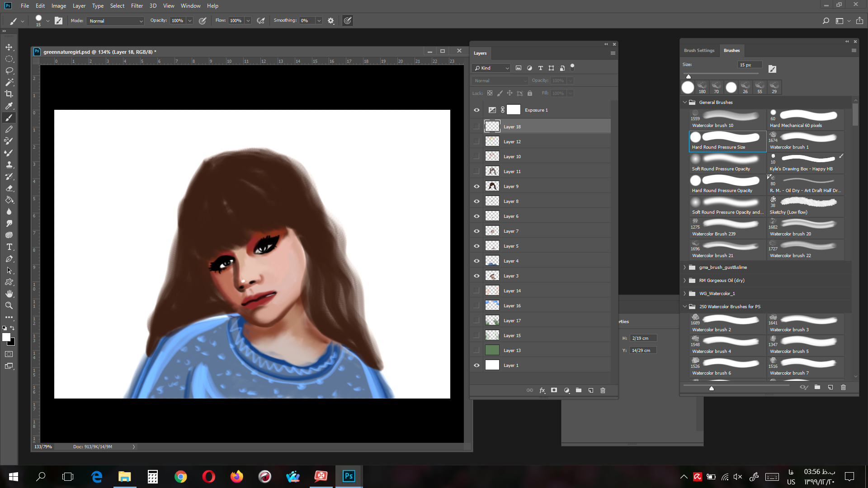The height and width of the screenshot is (488, 868).
Task: Select the Eyedropper tool
Action: point(9,106)
